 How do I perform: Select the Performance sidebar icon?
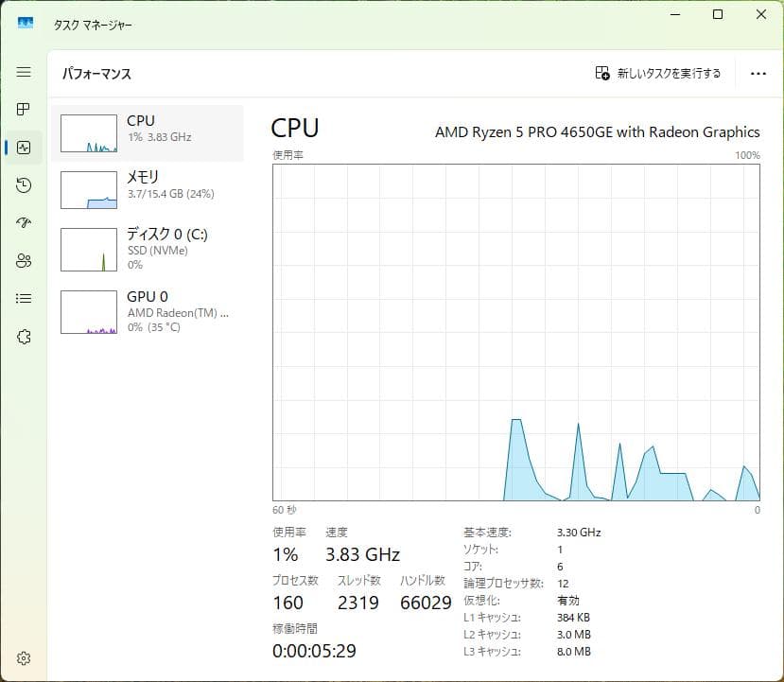tap(24, 147)
